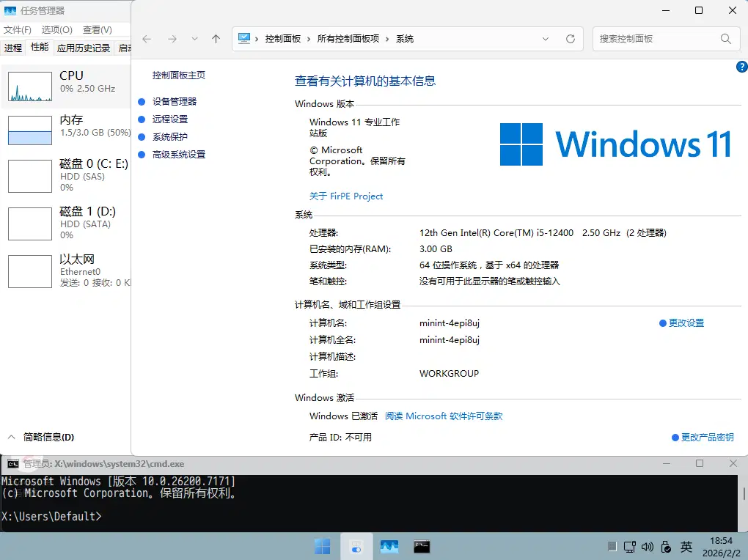Select 磁盘 1 (D:) in Task Manager
The height and width of the screenshot is (560, 748).
click(66, 224)
